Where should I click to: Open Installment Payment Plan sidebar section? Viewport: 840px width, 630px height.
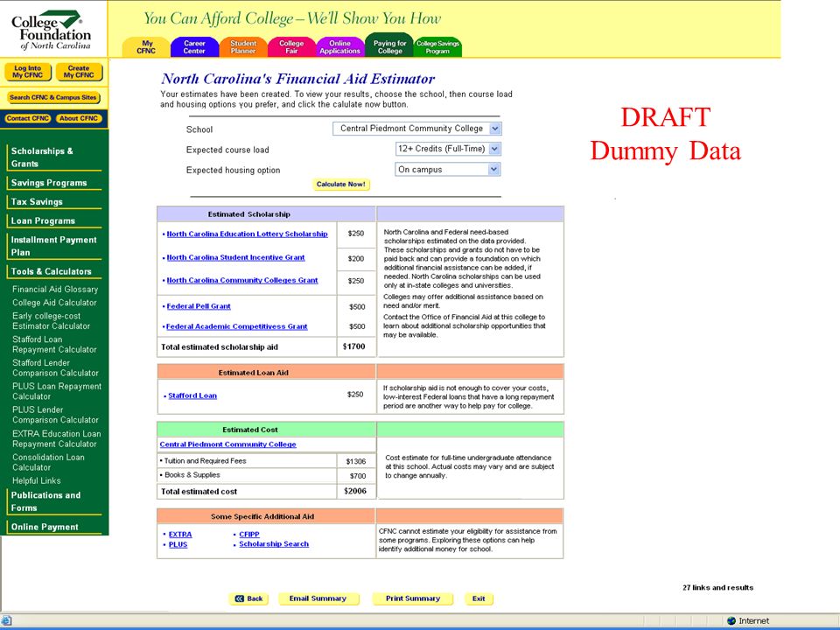click(x=53, y=246)
